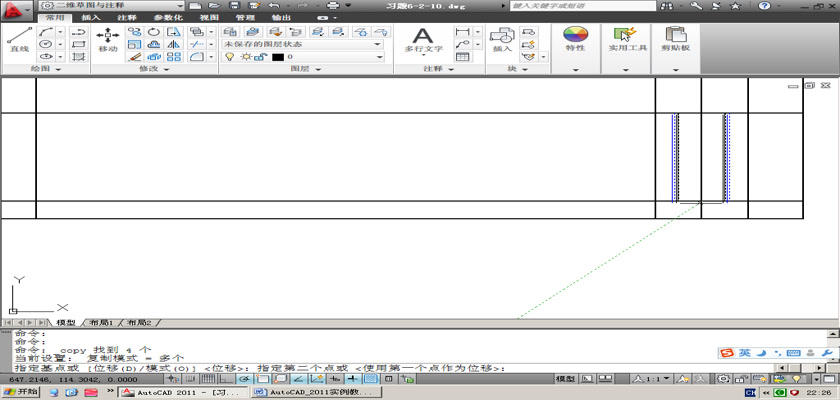Open the Properties (特性) color wheel panel
840x400 pixels.
click(x=575, y=40)
